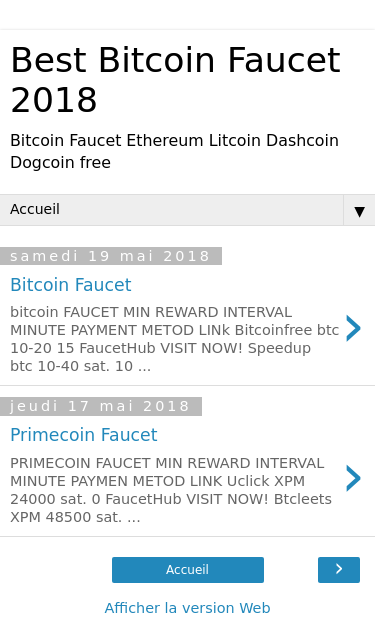Click the PRIMECOIN FAUCET MIN REWARD snippet text

(x=171, y=490)
